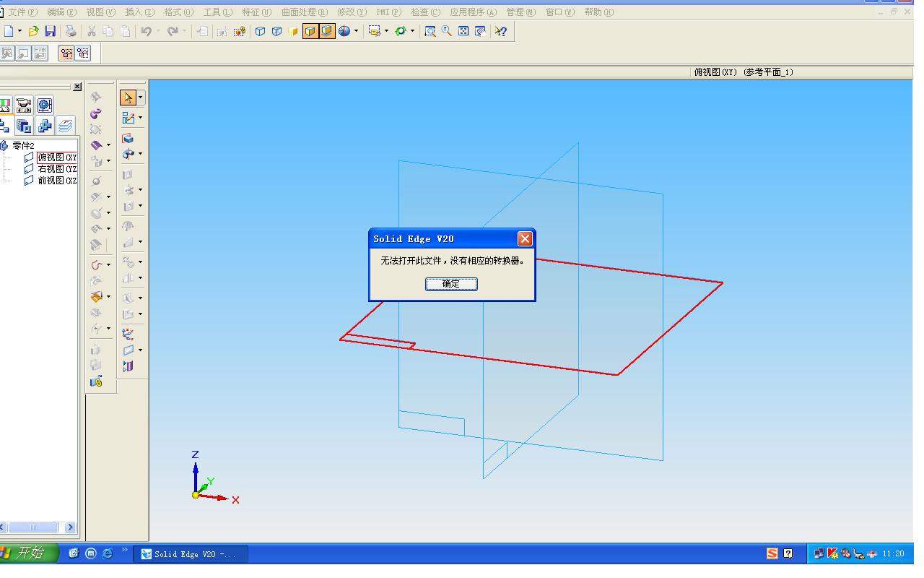
Task: Click the Zoom Area magnifier icon
Action: [430, 31]
